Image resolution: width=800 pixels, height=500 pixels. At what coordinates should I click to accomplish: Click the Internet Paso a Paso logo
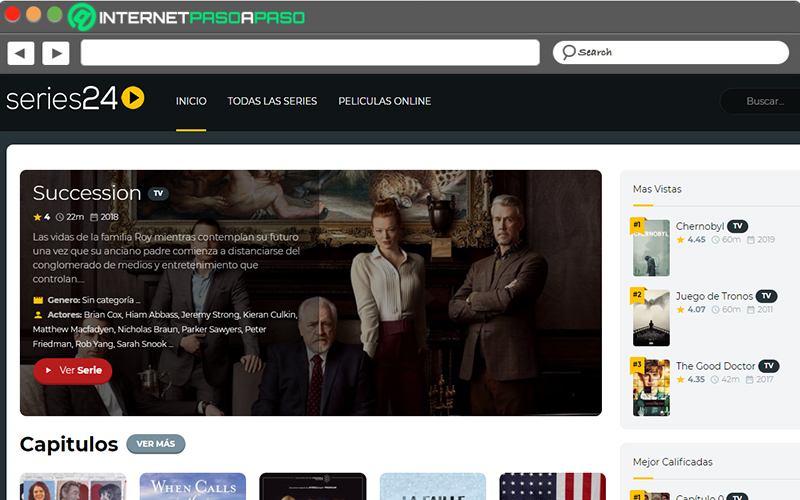[187, 17]
